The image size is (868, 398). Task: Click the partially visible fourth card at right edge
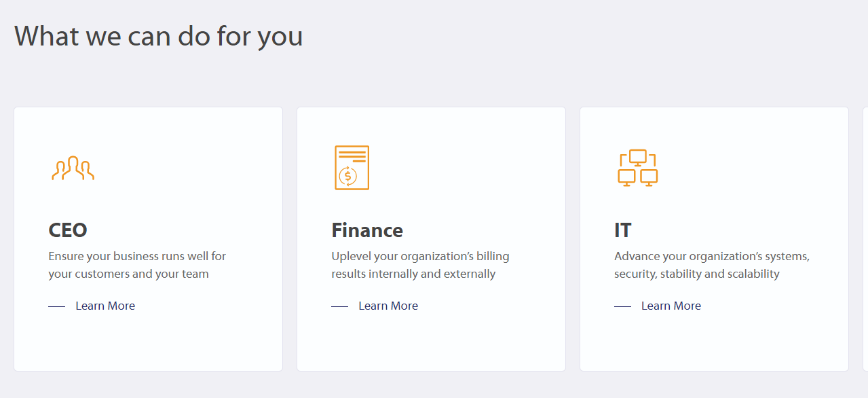(865, 238)
